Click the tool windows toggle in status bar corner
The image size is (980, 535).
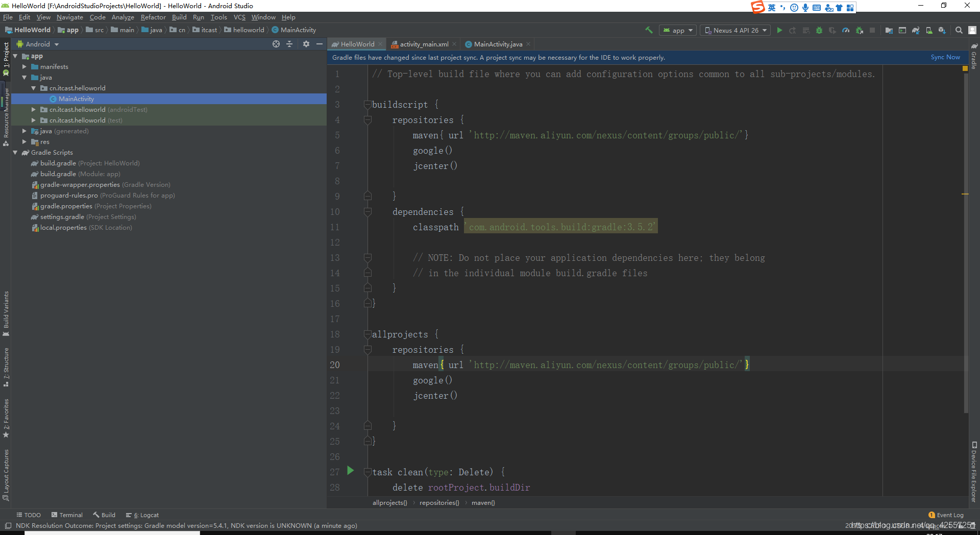click(8, 526)
